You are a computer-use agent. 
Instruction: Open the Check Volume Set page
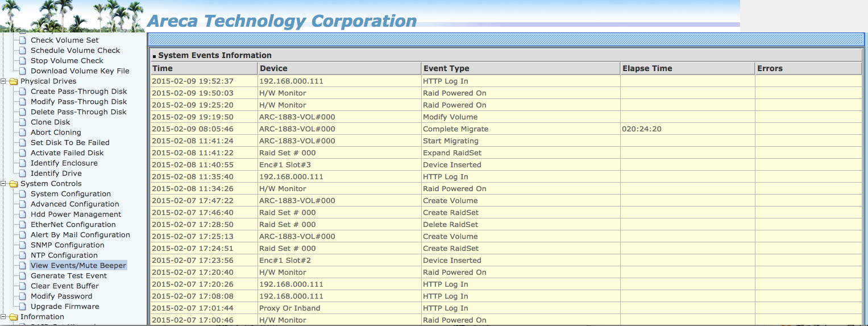tap(65, 40)
